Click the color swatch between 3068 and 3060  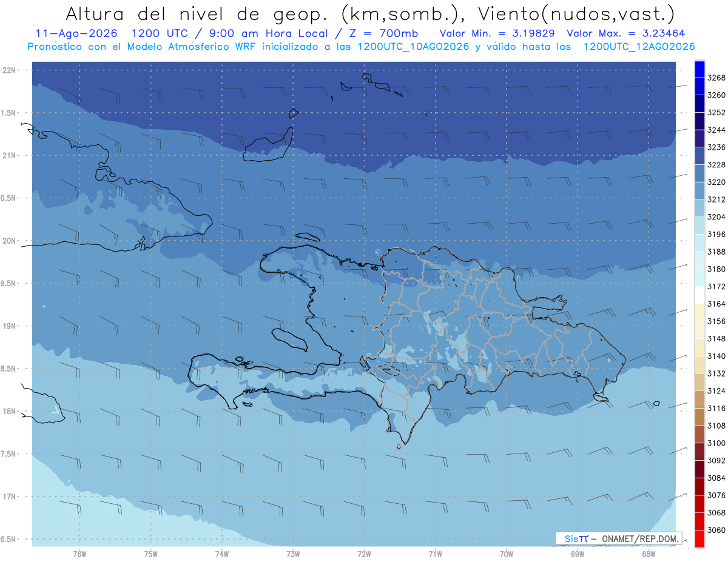click(x=699, y=521)
